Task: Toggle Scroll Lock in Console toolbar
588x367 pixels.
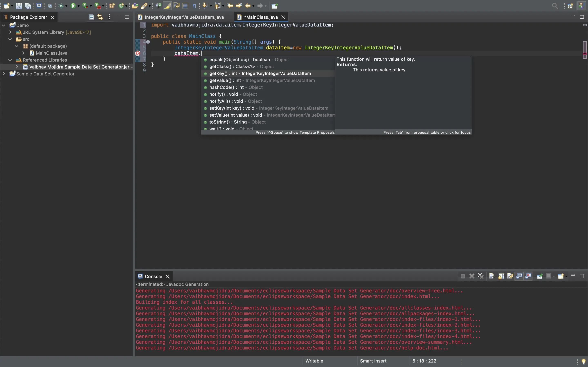Action: 501,276
